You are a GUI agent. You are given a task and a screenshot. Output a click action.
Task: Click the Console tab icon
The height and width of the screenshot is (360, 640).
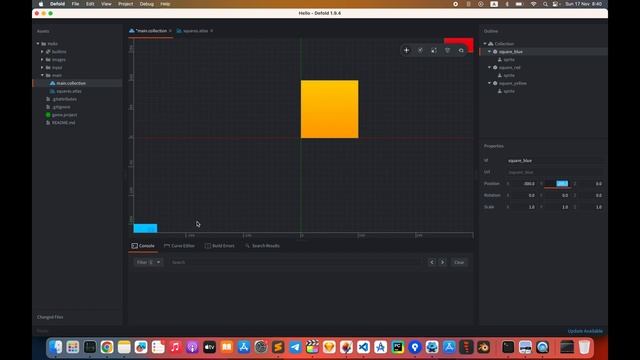(x=135, y=246)
